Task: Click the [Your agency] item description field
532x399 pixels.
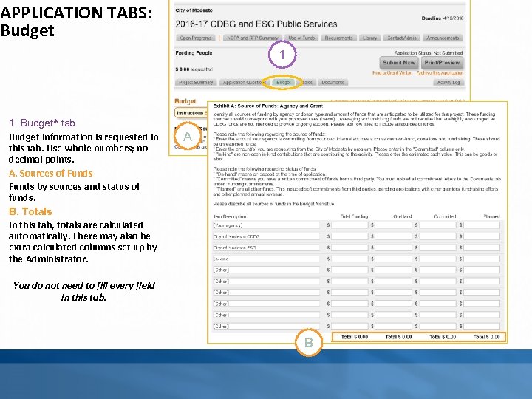Action: [266, 225]
